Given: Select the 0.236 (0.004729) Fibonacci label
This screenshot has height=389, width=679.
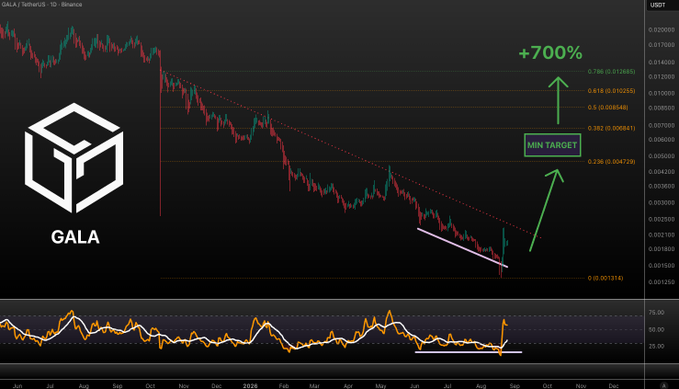Looking at the screenshot, I should [x=611, y=162].
